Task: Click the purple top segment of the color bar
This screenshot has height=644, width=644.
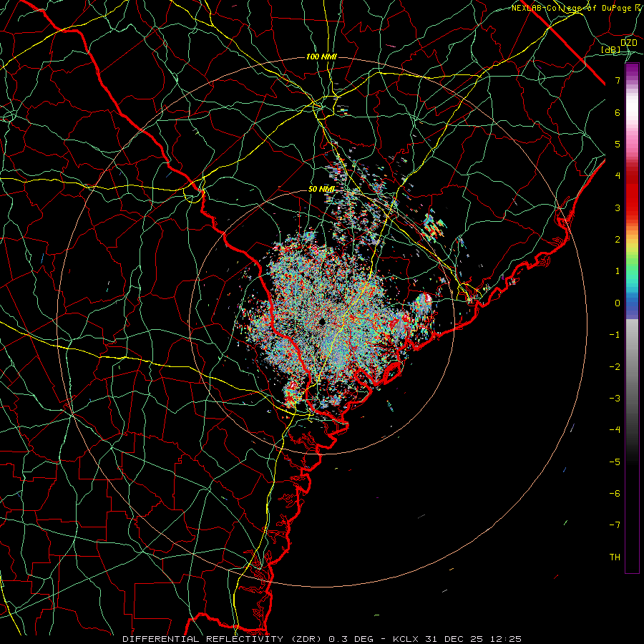Action: [x=632, y=72]
